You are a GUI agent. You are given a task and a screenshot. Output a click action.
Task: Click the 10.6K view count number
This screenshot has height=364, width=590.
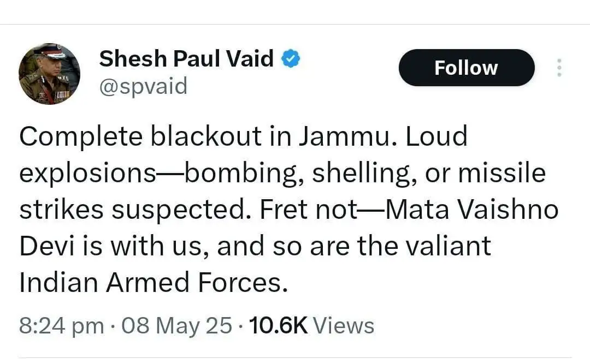point(278,326)
